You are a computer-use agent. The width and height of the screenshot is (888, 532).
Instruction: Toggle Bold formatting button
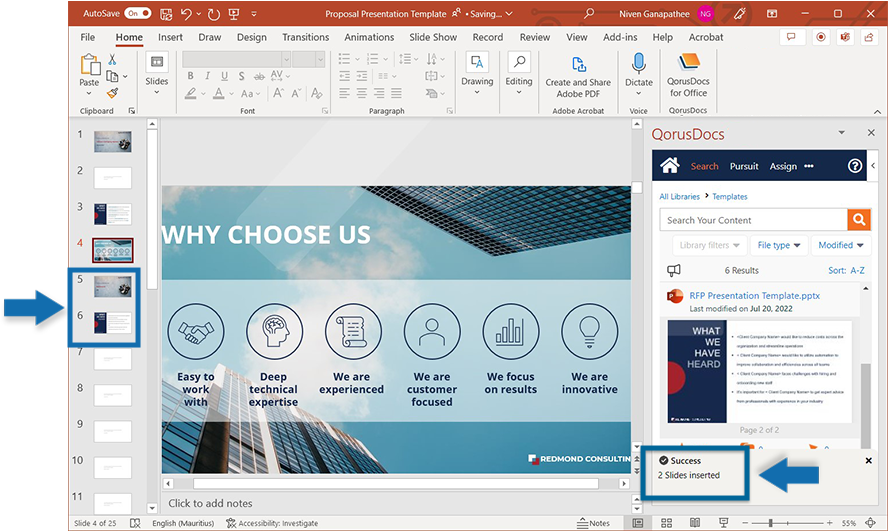coord(188,77)
